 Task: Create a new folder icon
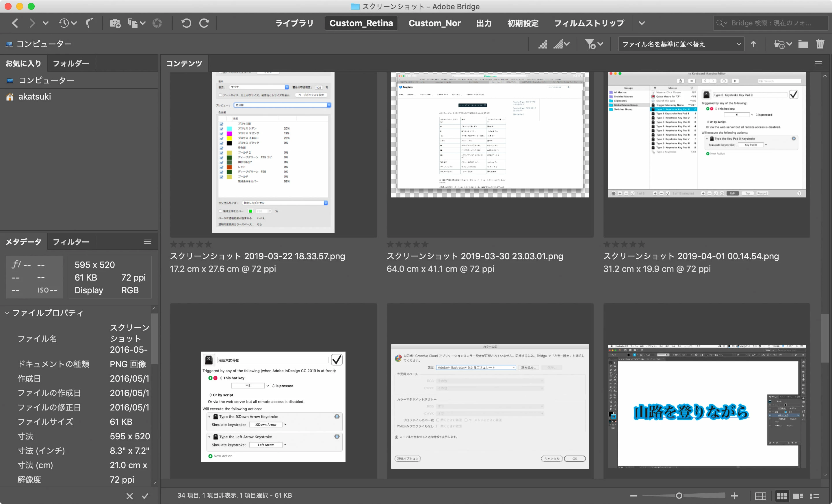coord(803,44)
